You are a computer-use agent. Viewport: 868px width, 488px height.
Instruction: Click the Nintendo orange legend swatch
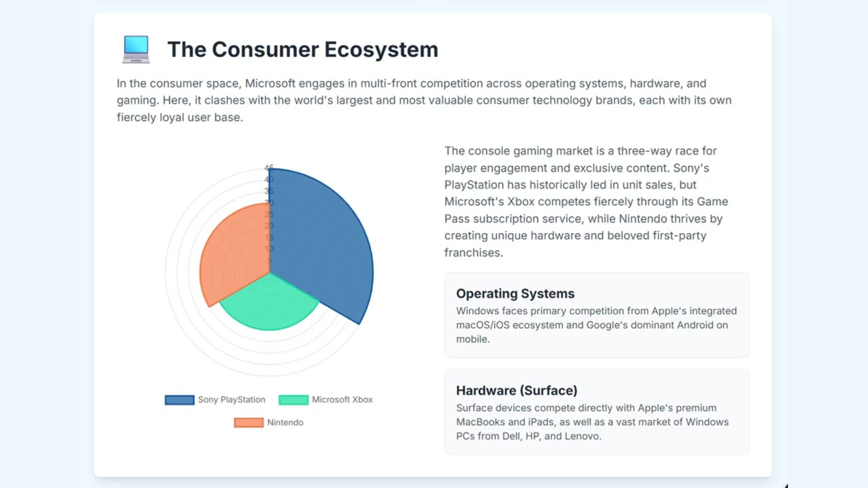[248, 422]
